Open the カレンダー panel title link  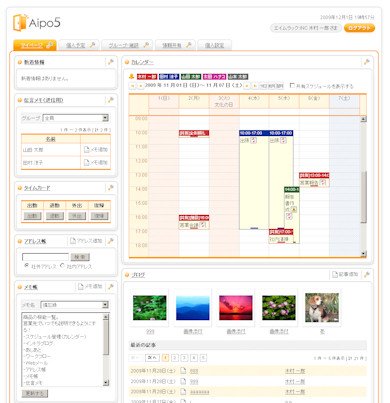(142, 62)
